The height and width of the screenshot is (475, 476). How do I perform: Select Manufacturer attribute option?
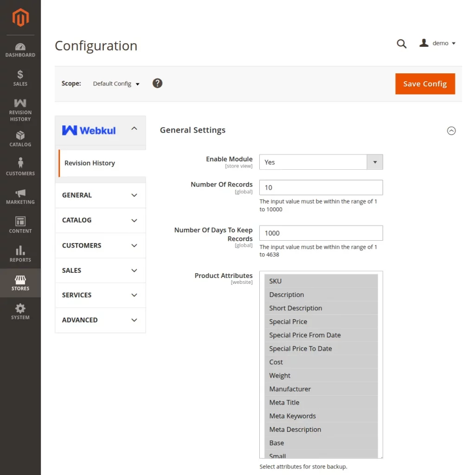pos(321,389)
